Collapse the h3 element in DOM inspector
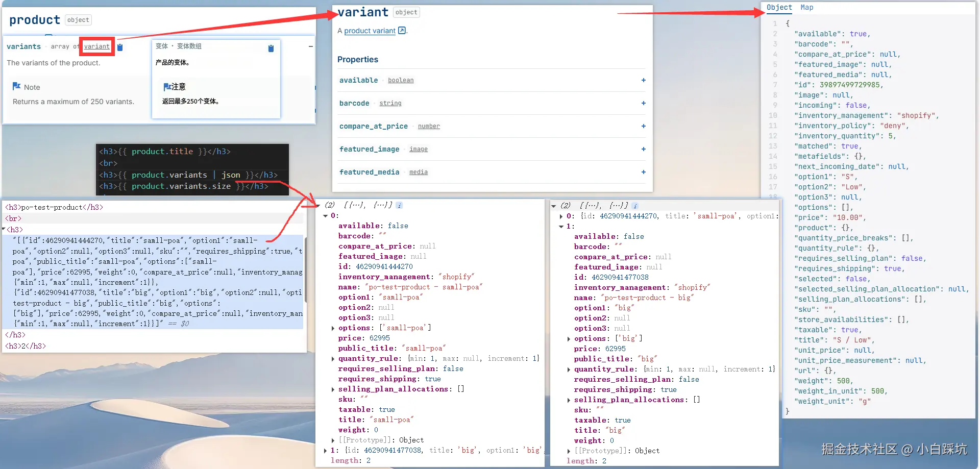 [4, 230]
